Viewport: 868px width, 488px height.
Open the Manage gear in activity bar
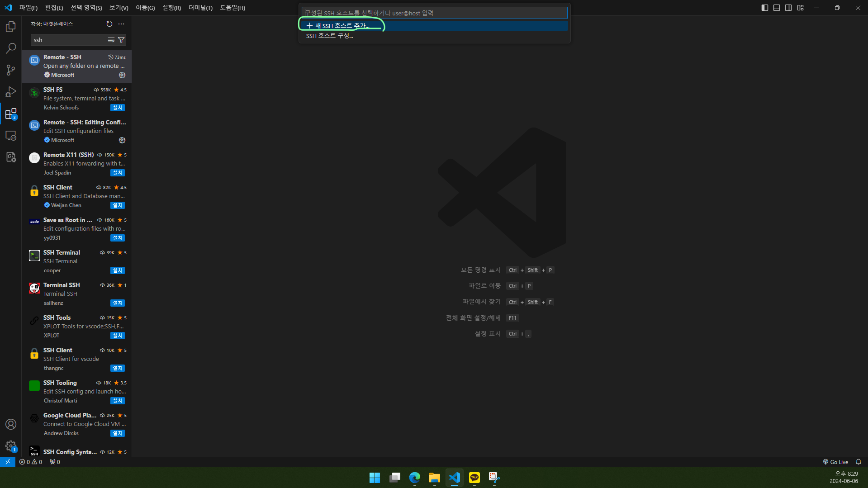[11, 446]
